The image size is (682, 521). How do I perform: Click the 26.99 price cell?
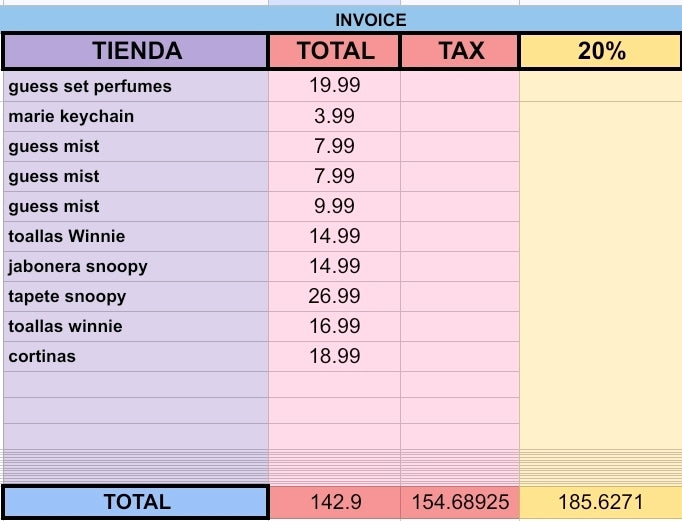334,296
